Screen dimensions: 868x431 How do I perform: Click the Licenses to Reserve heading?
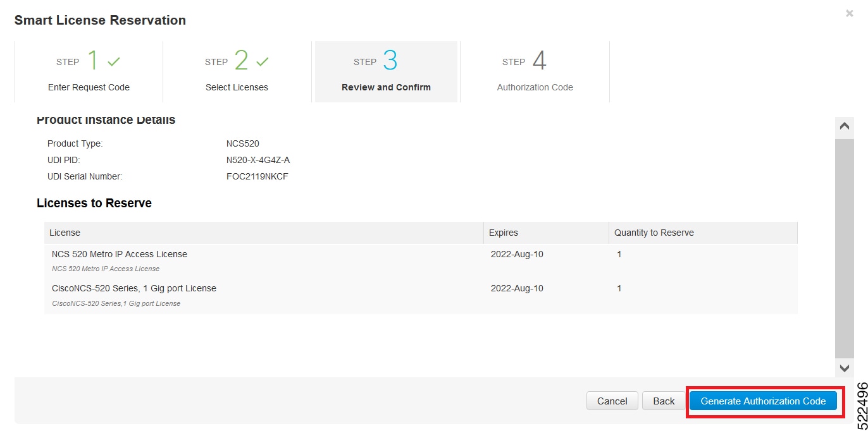click(x=94, y=203)
